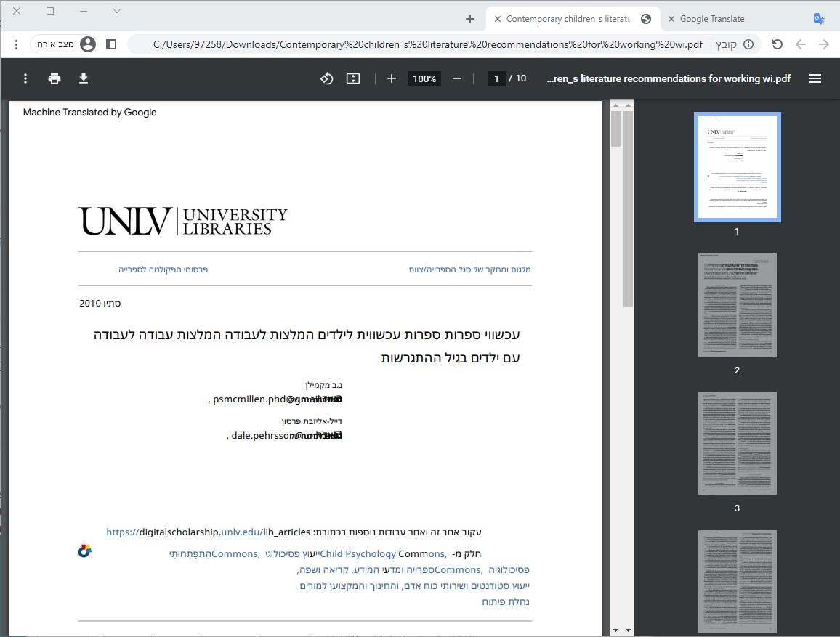Click the PDF download icon

84,78
